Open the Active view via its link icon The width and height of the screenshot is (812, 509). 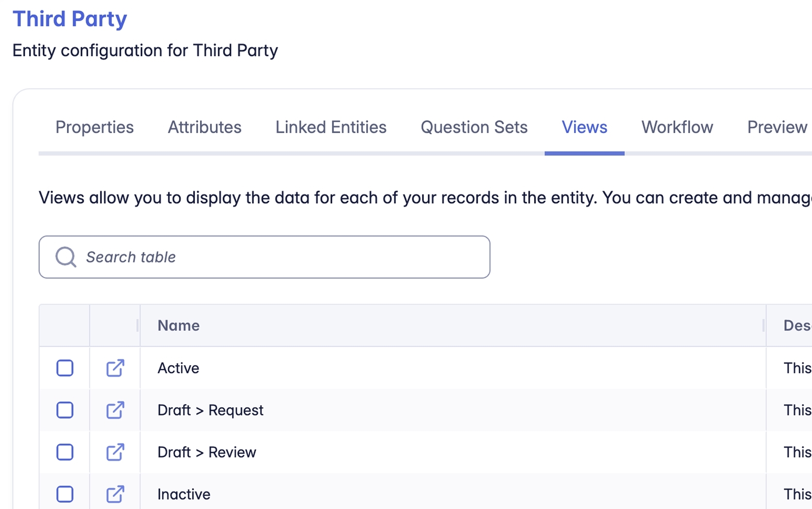point(115,368)
